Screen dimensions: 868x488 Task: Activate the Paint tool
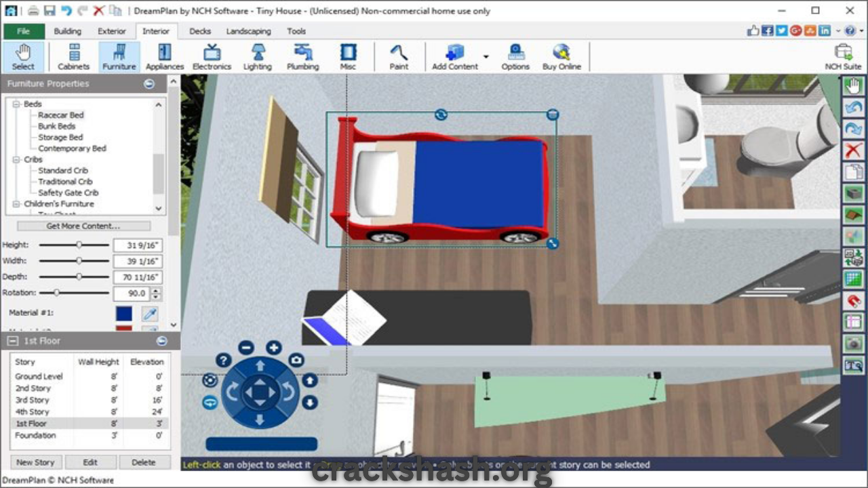[399, 57]
